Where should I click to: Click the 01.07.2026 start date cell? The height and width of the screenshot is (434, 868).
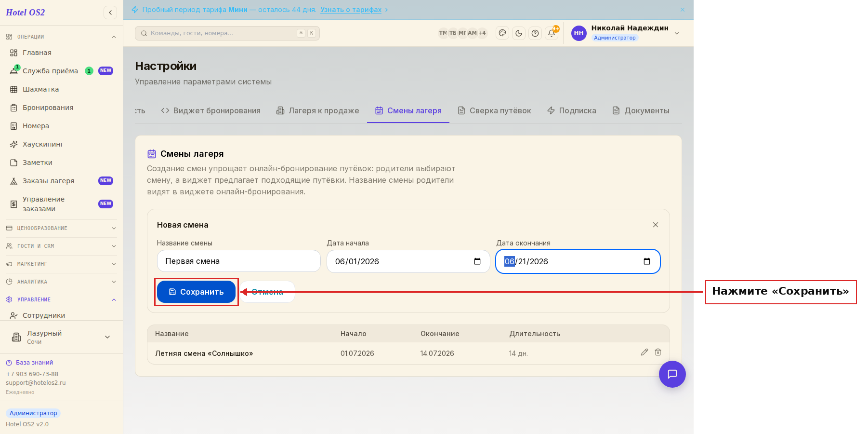coord(357,353)
